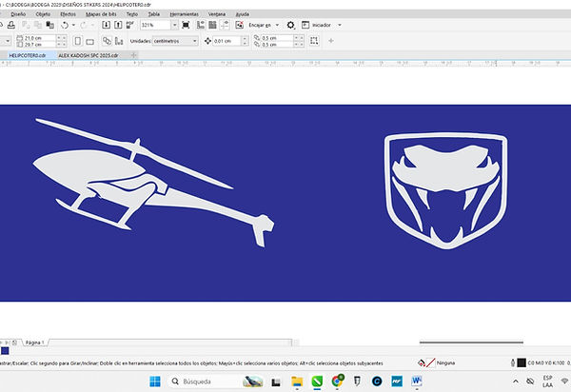Open the Mapas de bits menu
The width and height of the screenshot is (571, 392).
[101, 14]
